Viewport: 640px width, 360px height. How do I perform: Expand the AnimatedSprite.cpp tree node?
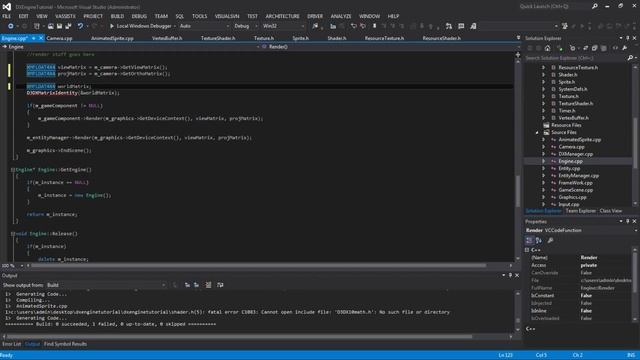543,140
